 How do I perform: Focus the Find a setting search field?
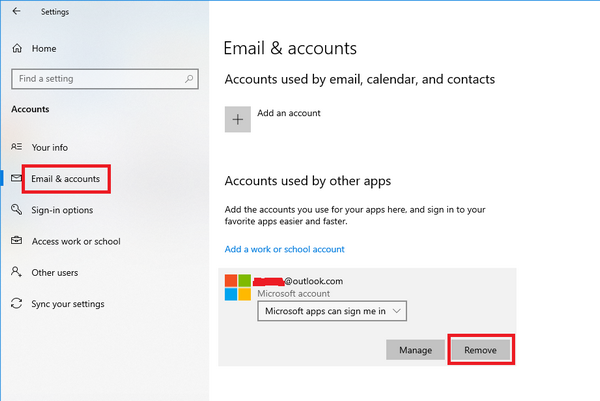pyautogui.click(x=105, y=79)
